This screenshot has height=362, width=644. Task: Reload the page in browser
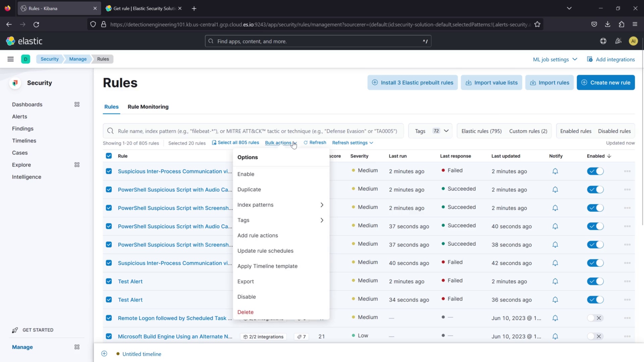tap(36, 24)
